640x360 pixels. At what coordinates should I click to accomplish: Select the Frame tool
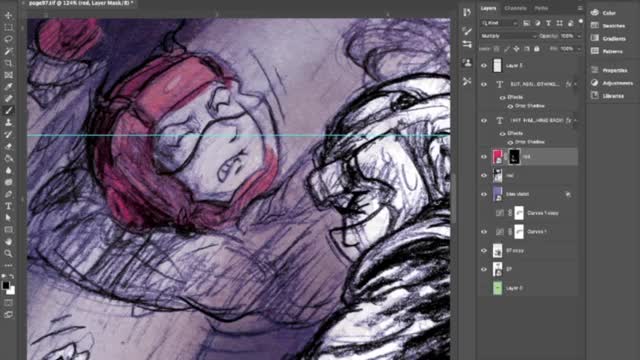point(8,75)
